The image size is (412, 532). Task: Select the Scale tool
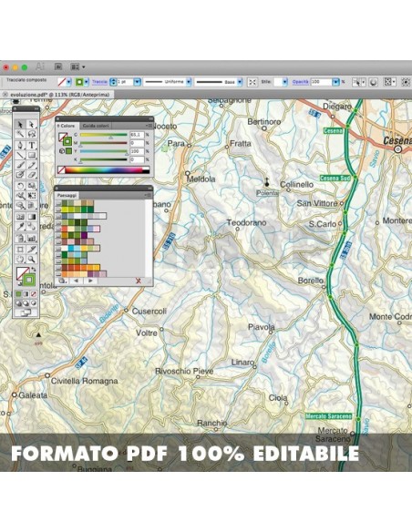31,186
